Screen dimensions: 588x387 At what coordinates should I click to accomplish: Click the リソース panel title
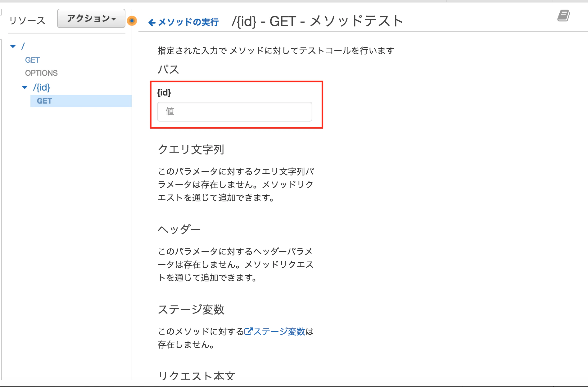27,20
